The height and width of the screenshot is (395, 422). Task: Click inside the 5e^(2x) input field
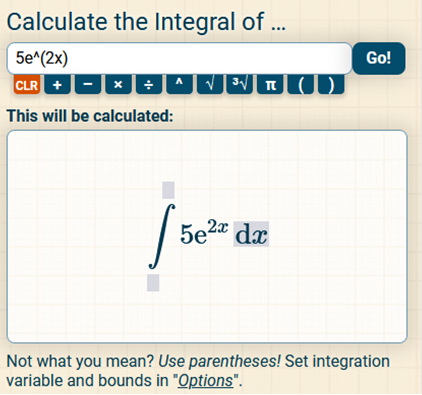tap(179, 58)
